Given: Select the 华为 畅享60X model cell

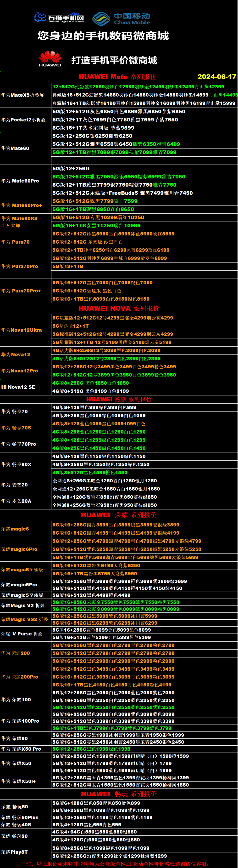Looking at the screenshot, I should [x=26, y=464].
